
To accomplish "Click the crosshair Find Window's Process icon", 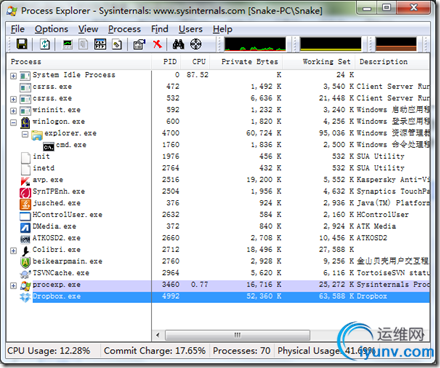I will coord(196,44).
